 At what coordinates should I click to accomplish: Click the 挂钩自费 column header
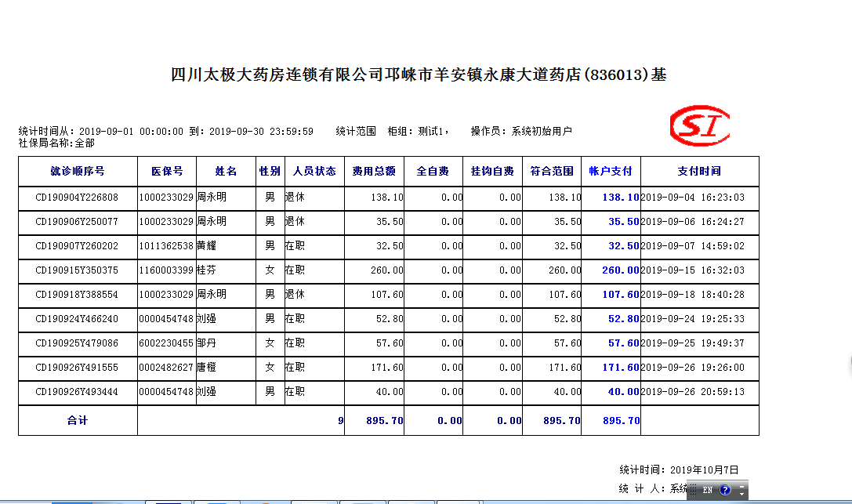click(492, 171)
